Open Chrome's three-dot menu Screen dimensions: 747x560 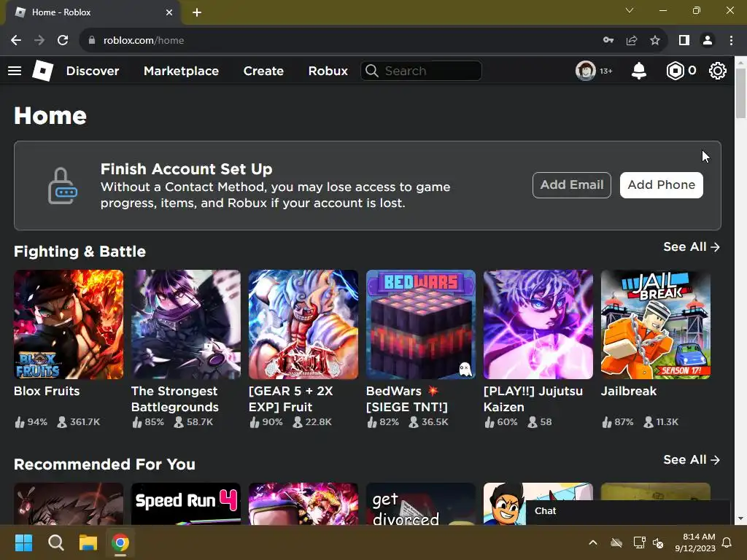click(x=731, y=41)
